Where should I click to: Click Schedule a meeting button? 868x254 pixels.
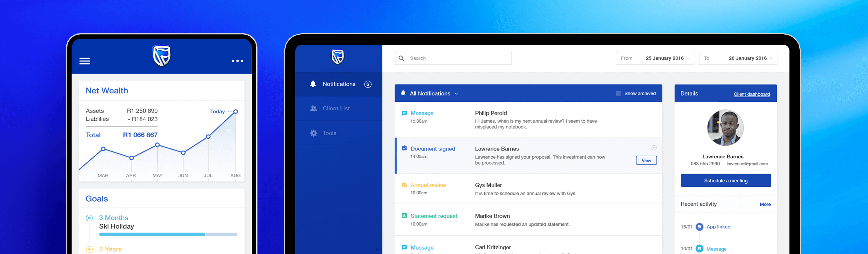(725, 181)
